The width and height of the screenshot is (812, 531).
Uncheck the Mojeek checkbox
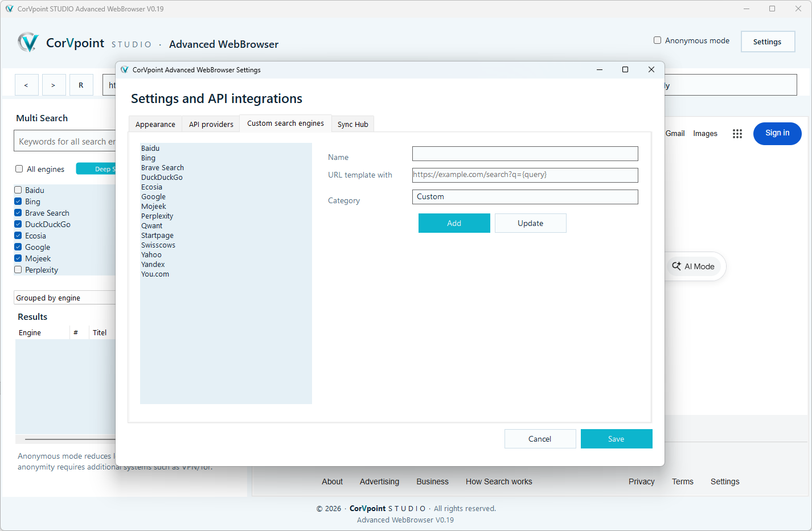pyautogui.click(x=18, y=258)
